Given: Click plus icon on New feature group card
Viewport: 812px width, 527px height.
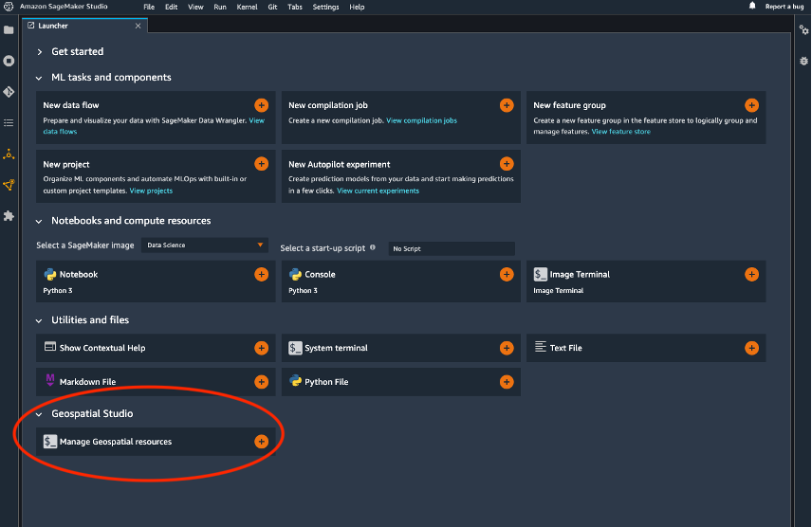Looking at the screenshot, I should tap(751, 105).
